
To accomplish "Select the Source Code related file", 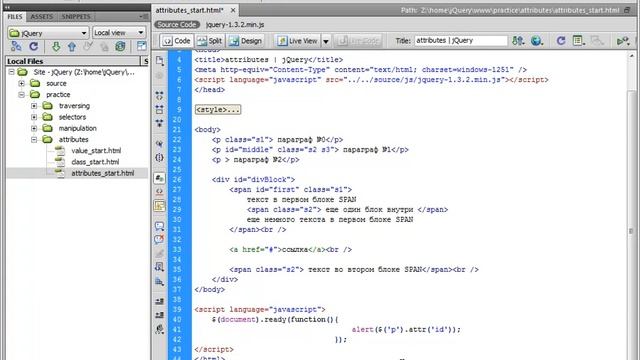I will point(177,24).
